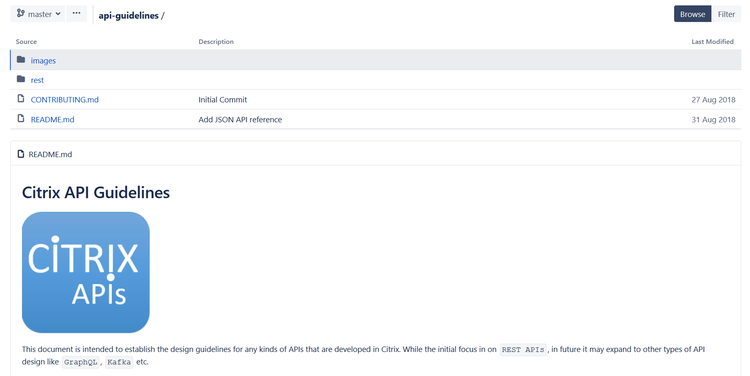The image size is (750, 376).
Task: Click the Description column header
Action: pos(216,42)
